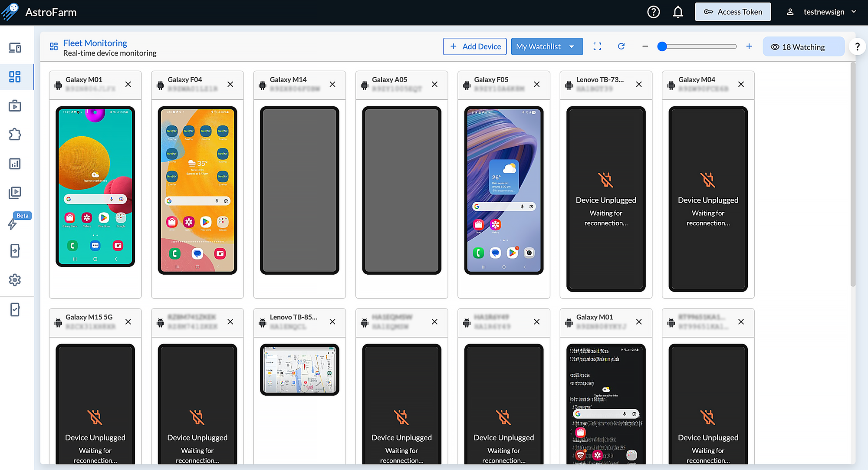868x470 pixels.
Task: Remove the Galaxy A05 card
Action: click(435, 84)
